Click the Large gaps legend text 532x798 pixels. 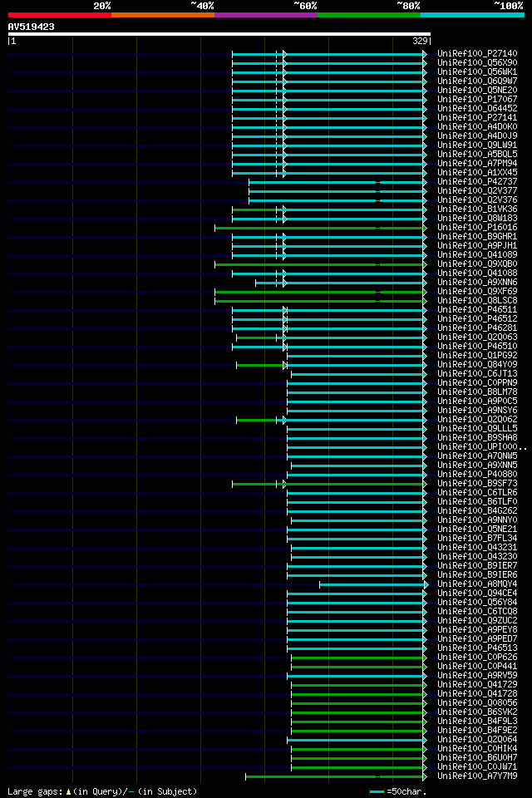(102, 792)
